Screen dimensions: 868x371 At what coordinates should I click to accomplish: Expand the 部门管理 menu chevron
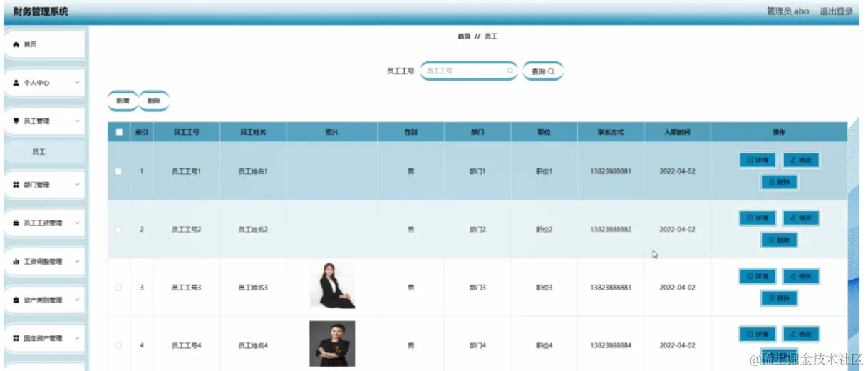coord(77,185)
